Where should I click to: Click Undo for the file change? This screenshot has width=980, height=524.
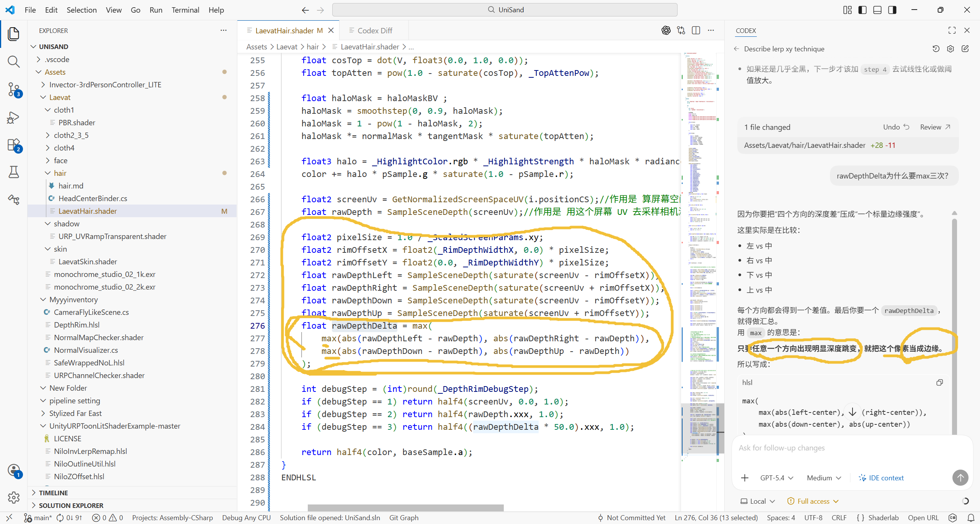click(x=896, y=127)
